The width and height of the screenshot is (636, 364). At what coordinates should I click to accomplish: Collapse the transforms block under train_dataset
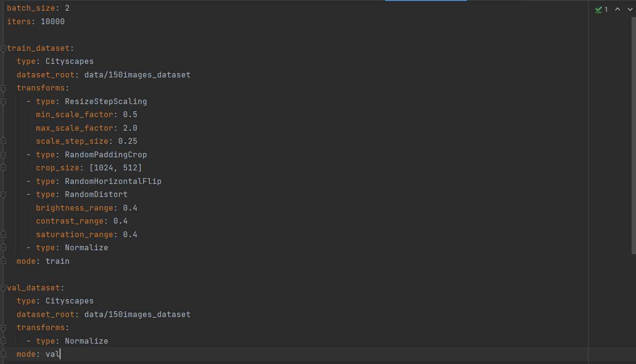(3, 88)
